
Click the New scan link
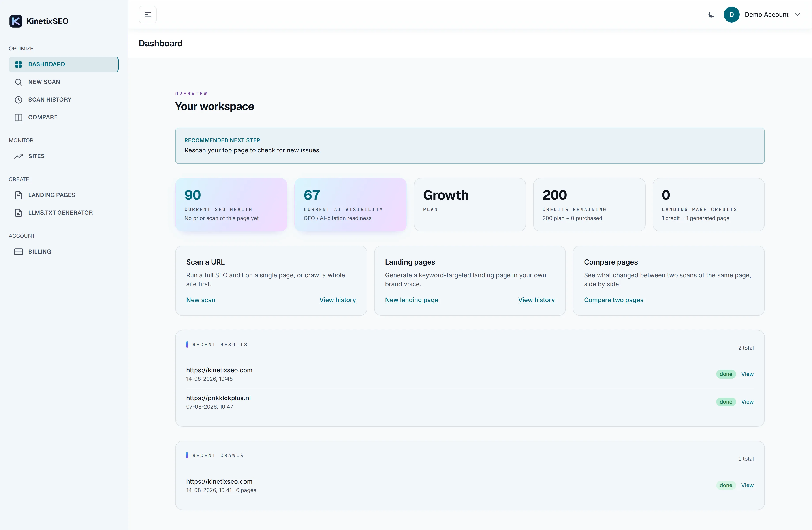tap(201, 300)
